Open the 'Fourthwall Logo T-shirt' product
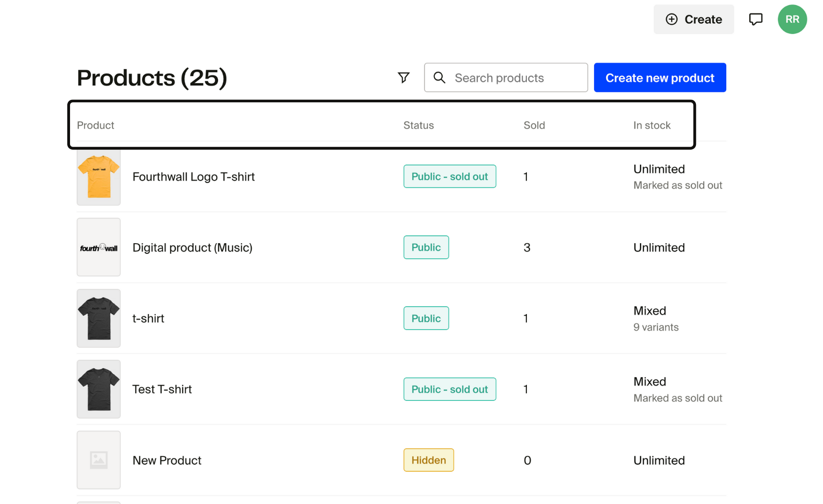This screenshot has width=823, height=504. tap(193, 176)
